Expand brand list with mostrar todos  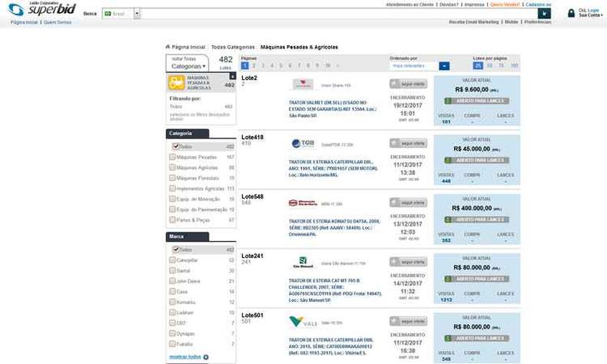pos(185,357)
